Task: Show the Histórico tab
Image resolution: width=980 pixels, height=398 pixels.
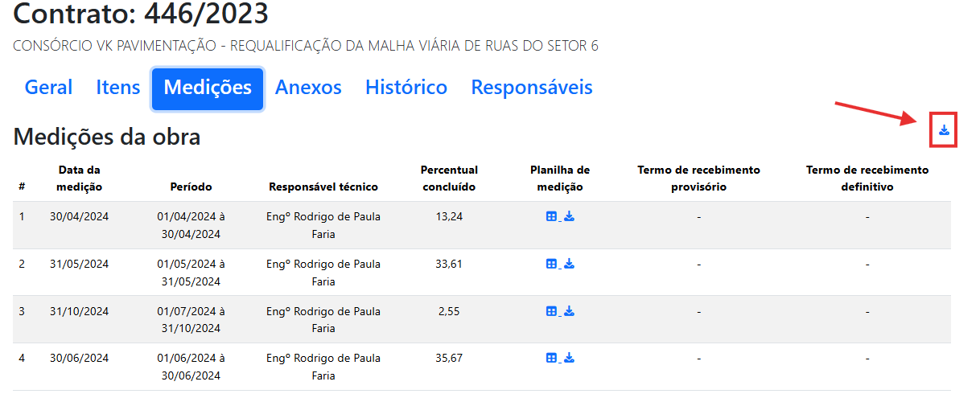Action: pyautogui.click(x=406, y=88)
